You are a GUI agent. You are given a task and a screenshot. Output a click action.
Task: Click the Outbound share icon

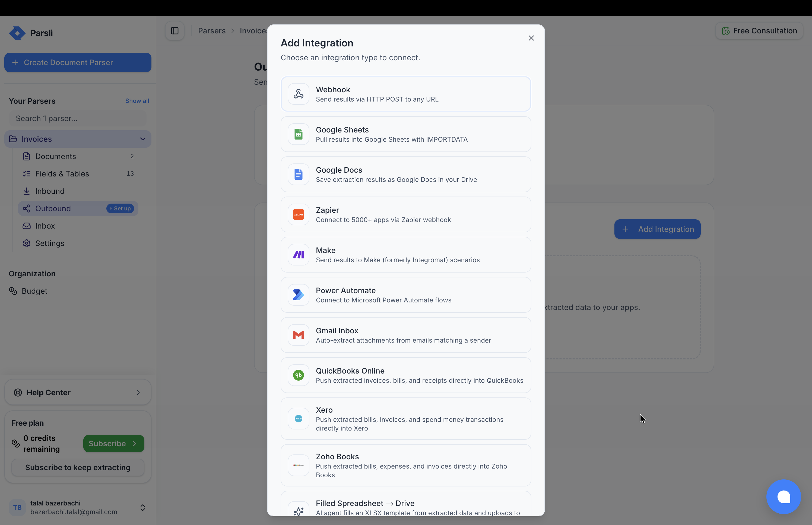pyautogui.click(x=27, y=208)
